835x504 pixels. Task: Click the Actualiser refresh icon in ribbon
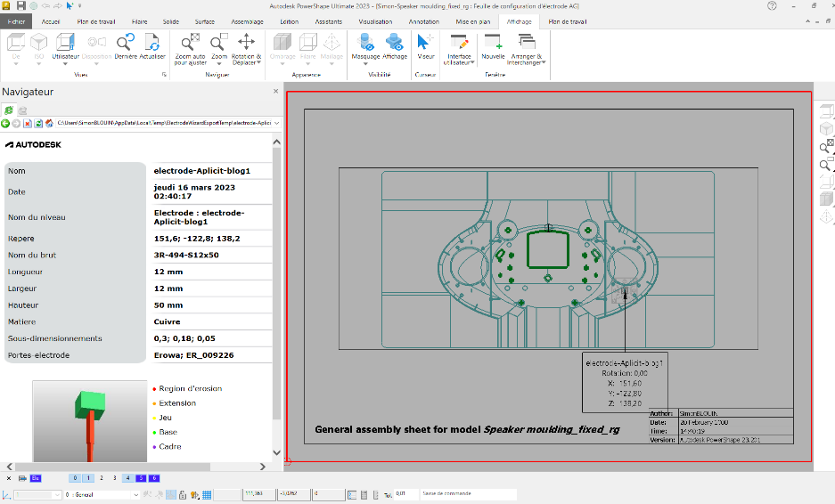[x=152, y=42]
